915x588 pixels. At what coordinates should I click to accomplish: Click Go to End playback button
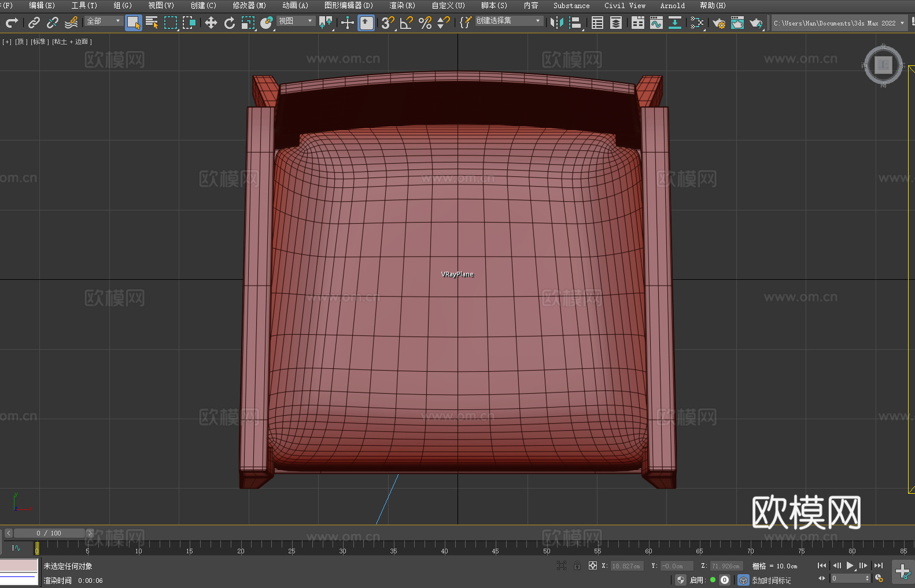point(879,565)
